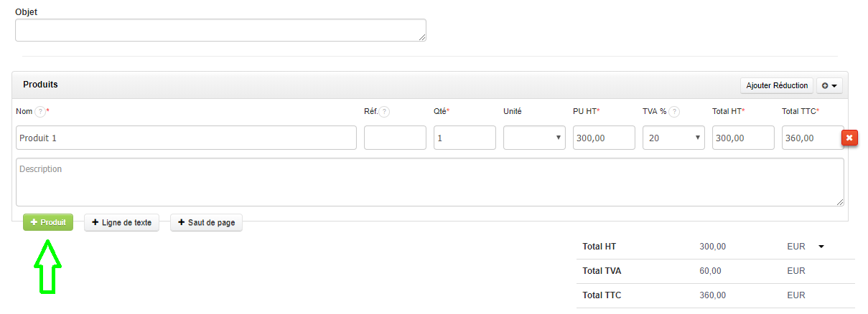The width and height of the screenshot is (868, 314).
Task: Delete product line with red X button
Action: click(x=850, y=138)
